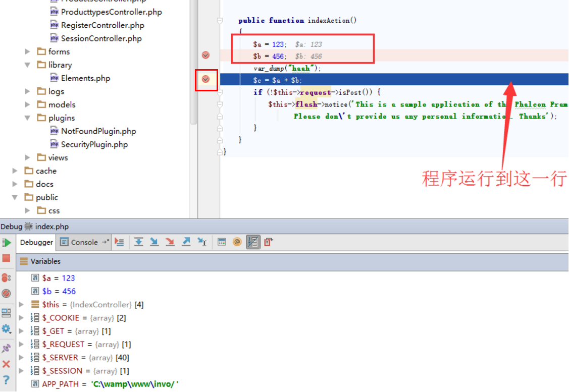Click the project tree vertical scrollbar
This screenshot has height=392, width=569.
coord(193,62)
